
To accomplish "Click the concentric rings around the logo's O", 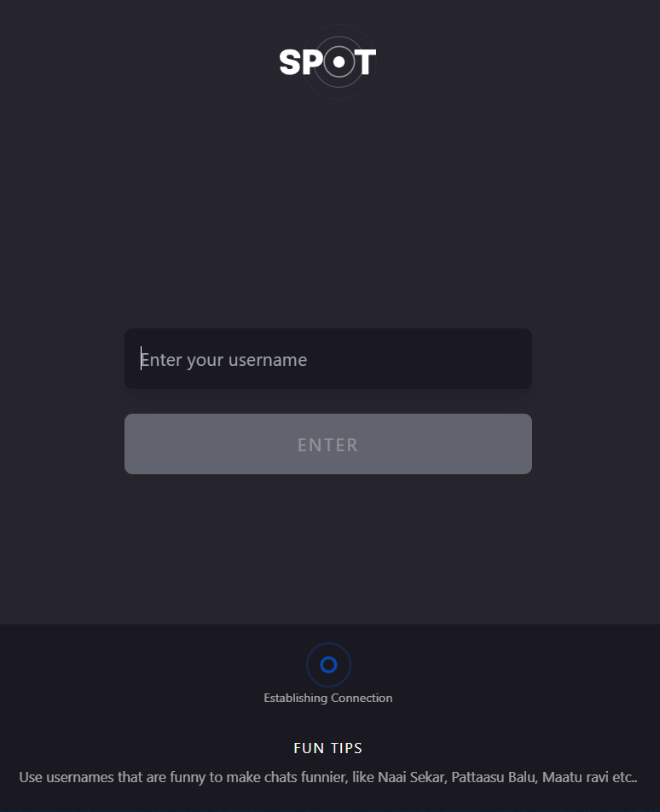I will tap(339, 62).
